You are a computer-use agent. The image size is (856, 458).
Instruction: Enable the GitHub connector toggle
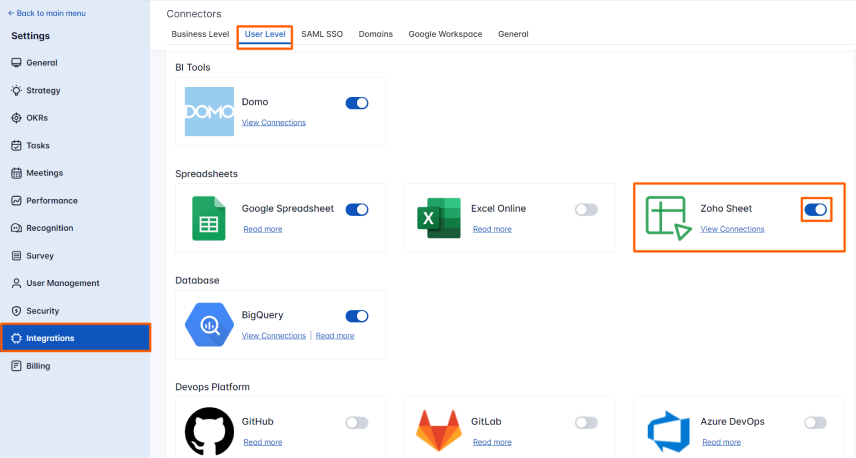tap(357, 423)
